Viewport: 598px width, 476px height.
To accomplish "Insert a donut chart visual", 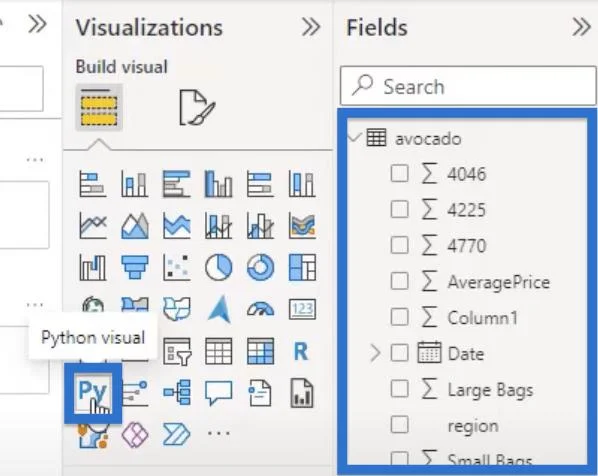I will tap(260, 267).
